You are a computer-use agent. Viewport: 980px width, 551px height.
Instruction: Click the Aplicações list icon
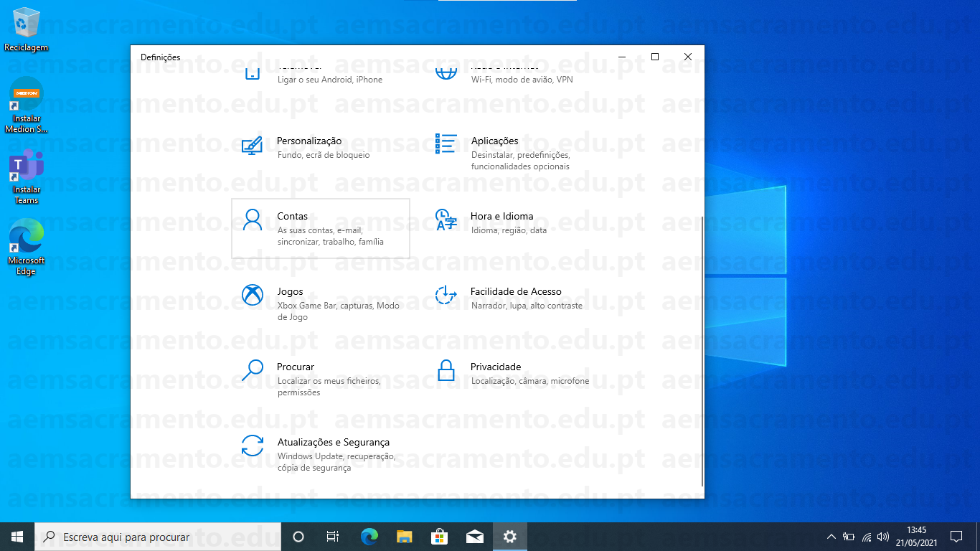pos(446,143)
